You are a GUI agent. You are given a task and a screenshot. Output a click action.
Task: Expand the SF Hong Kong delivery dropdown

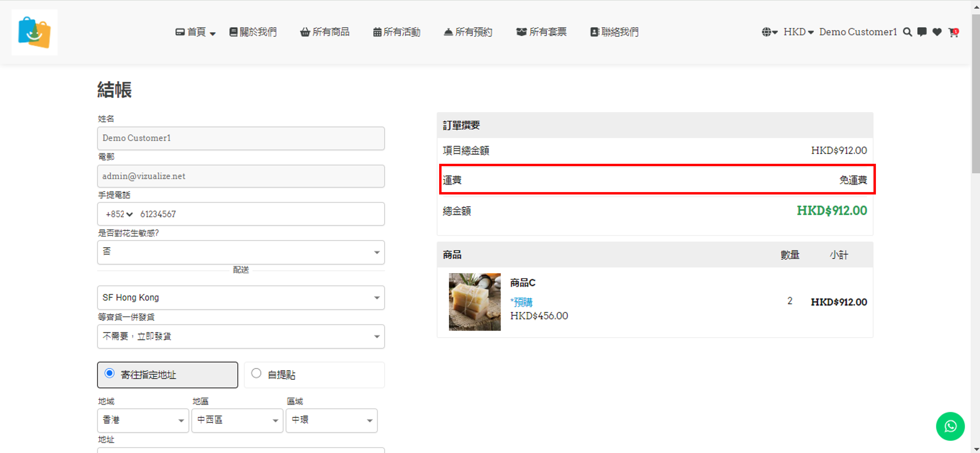pyautogui.click(x=241, y=297)
